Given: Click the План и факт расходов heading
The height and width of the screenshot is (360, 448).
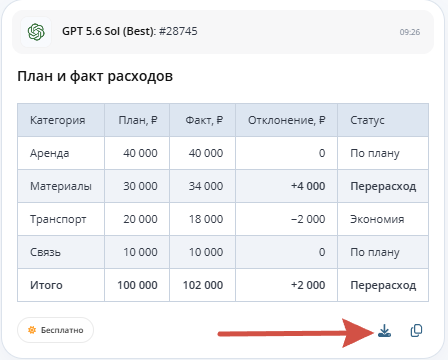Looking at the screenshot, I should point(95,76).
